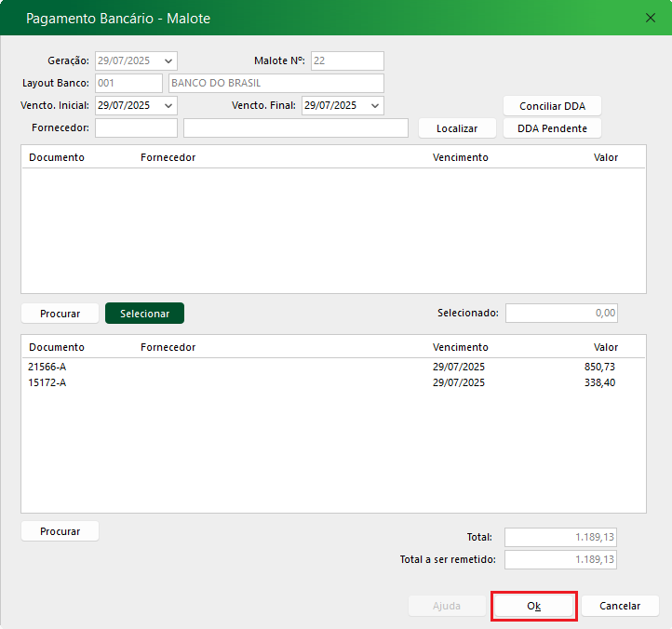Click Procurar above the Selecionado list

(x=60, y=314)
